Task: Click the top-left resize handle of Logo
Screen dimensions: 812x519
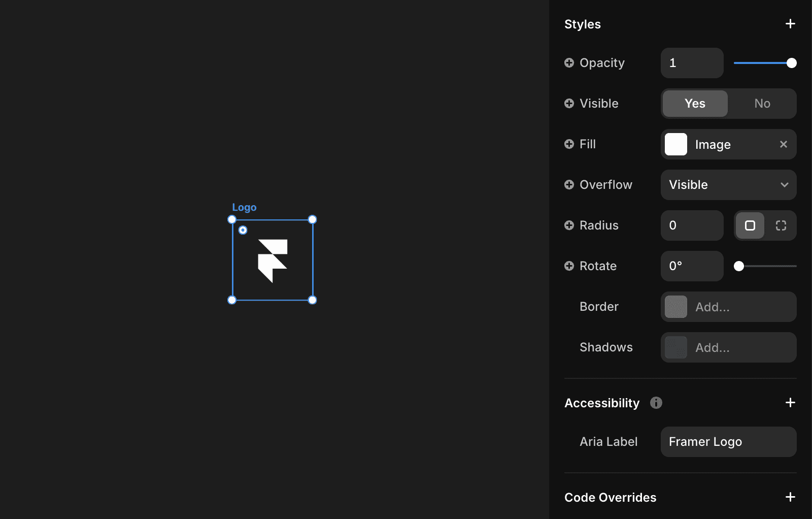Action: point(232,219)
